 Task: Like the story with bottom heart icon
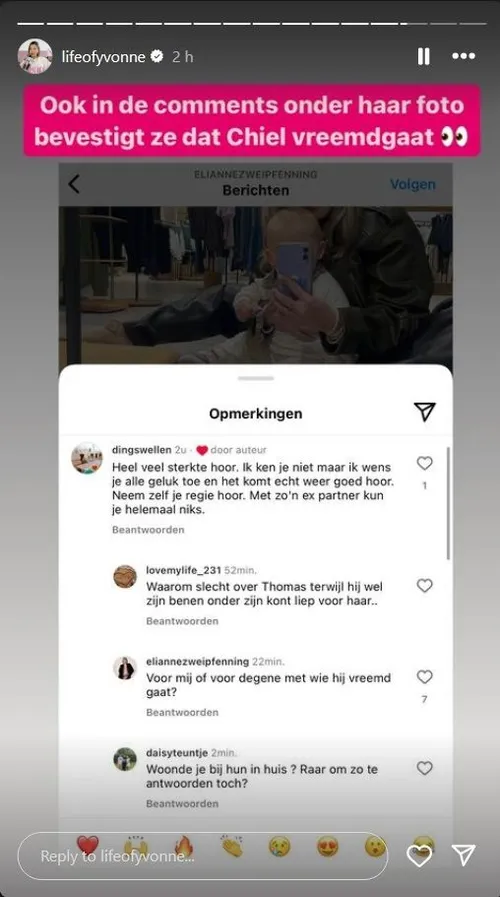click(x=419, y=856)
